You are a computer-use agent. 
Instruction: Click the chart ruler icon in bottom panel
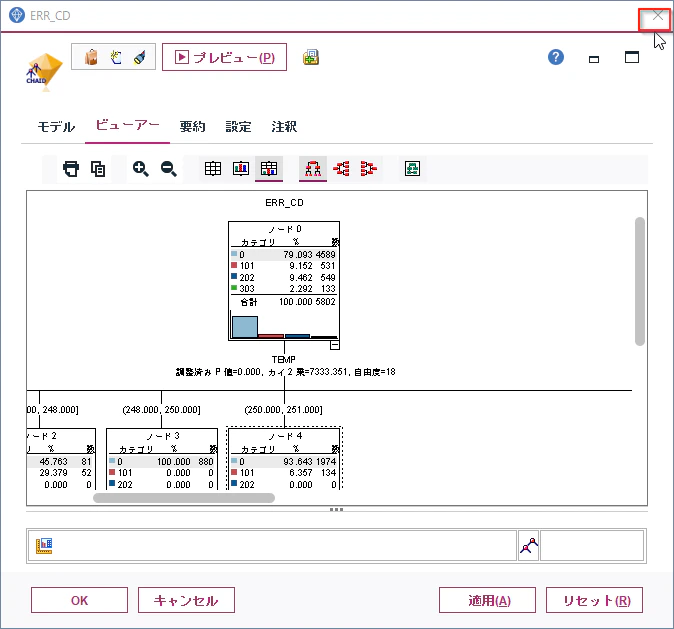tap(44, 546)
